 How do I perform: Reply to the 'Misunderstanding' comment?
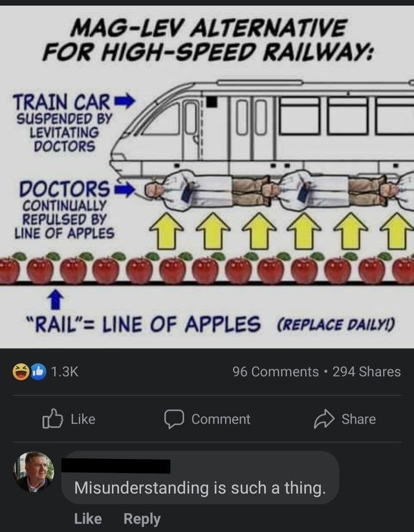point(142,519)
